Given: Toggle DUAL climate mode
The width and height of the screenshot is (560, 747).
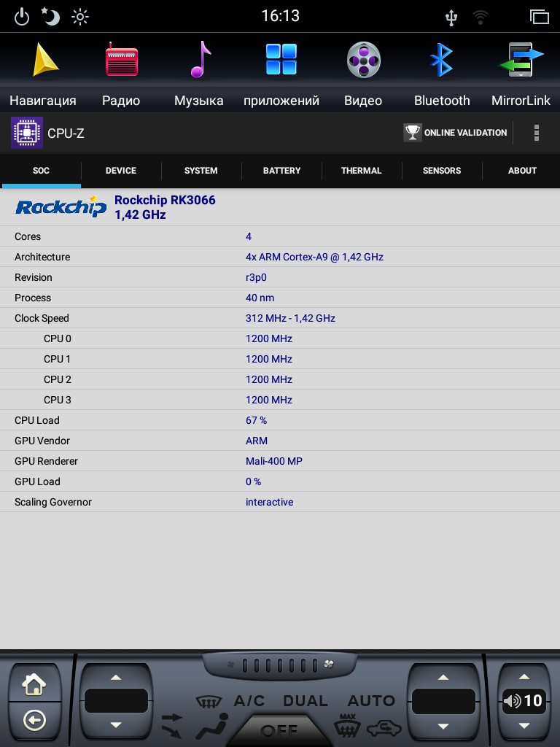Looking at the screenshot, I should pos(306,701).
